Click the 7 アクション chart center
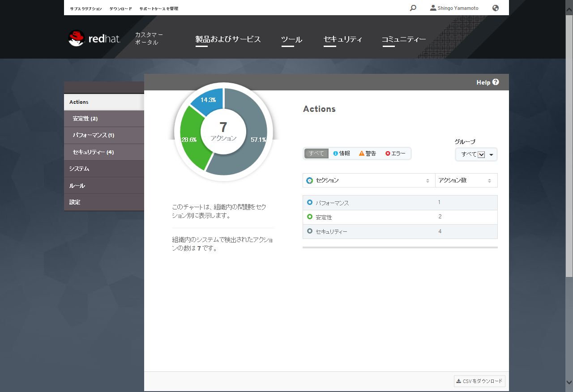Screen dimensions: 573x392 click(223, 131)
